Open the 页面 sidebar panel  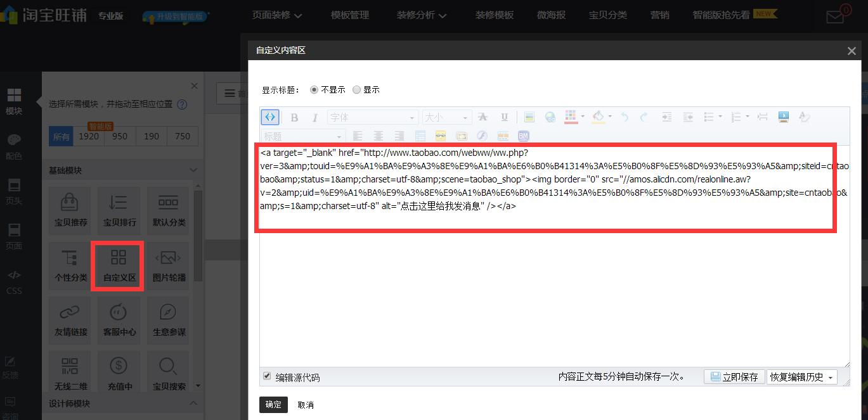[x=14, y=237]
